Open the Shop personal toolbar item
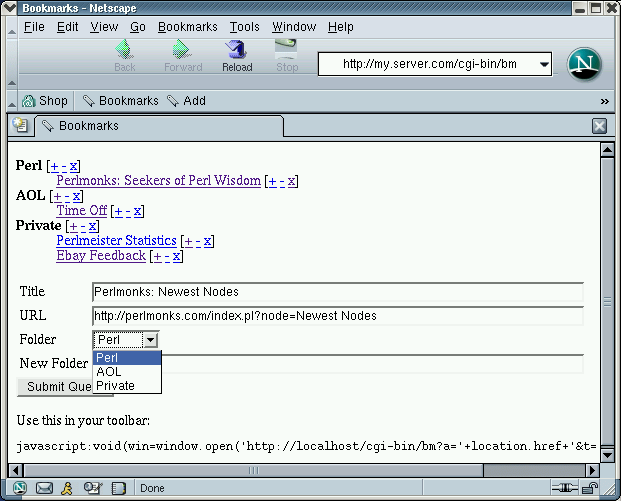 click(x=45, y=101)
